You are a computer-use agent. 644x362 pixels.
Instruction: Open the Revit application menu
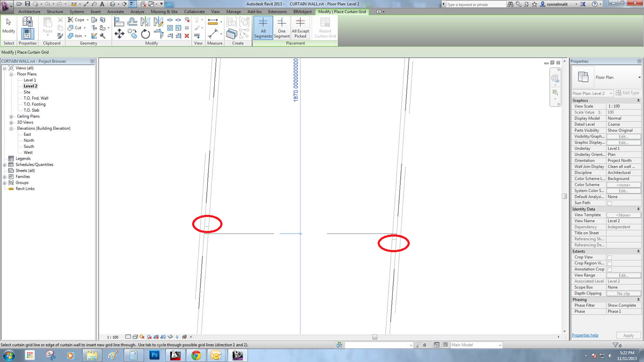(7, 7)
